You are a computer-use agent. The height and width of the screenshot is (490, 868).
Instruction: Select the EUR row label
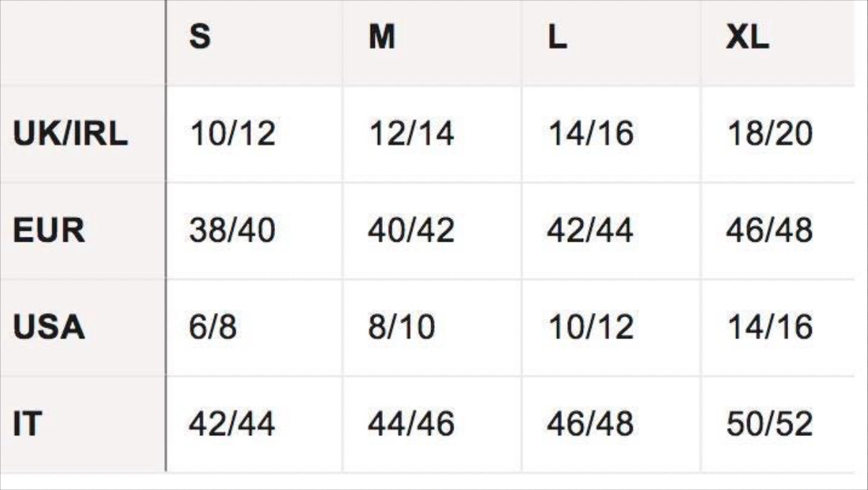pyautogui.click(x=49, y=231)
